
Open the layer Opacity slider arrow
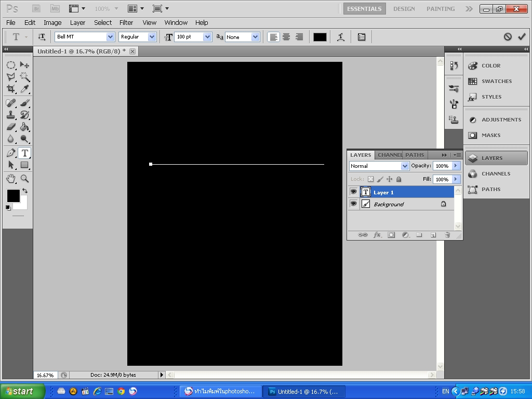pyautogui.click(x=456, y=166)
